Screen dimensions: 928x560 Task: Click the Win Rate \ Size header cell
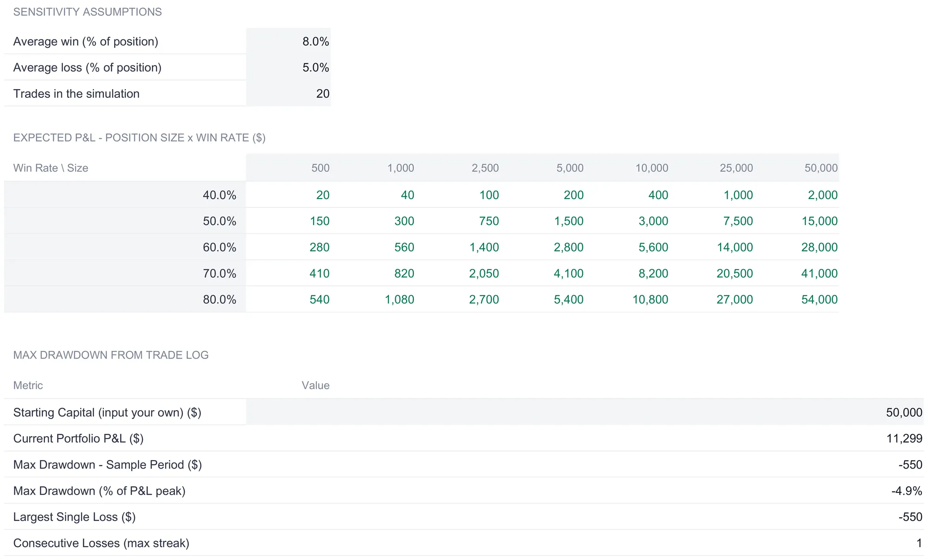pos(51,167)
